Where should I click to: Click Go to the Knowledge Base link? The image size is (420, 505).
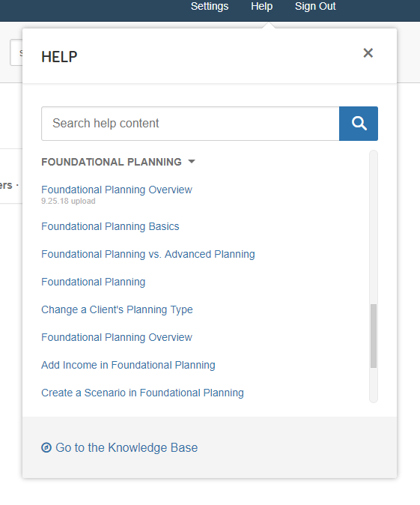(x=127, y=447)
